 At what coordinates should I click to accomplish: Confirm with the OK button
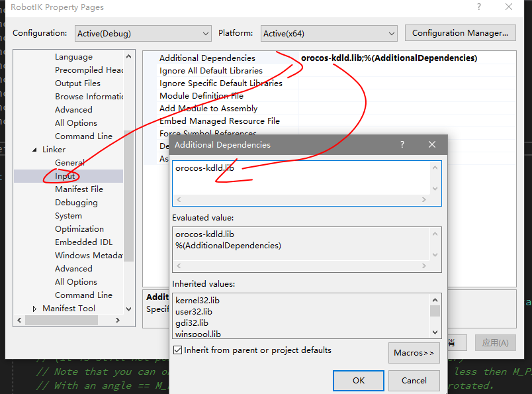click(358, 380)
